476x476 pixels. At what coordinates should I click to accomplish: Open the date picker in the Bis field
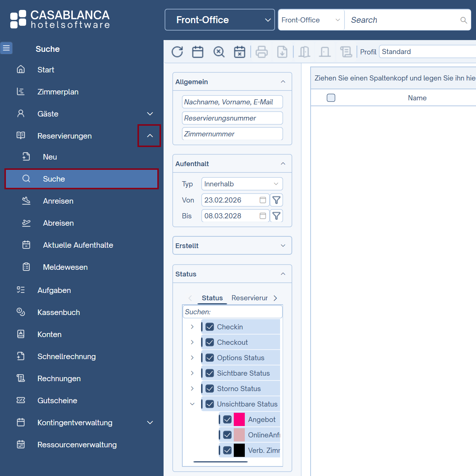tap(263, 216)
